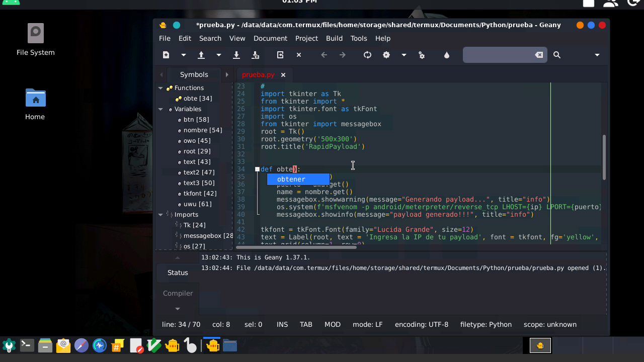Open the File menu

click(165, 38)
